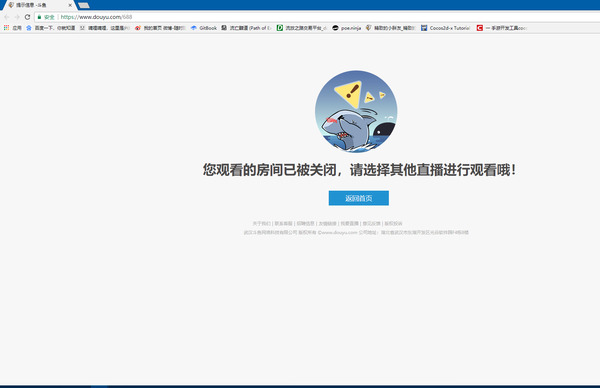Go back using the browser back arrow

coord(6,17)
